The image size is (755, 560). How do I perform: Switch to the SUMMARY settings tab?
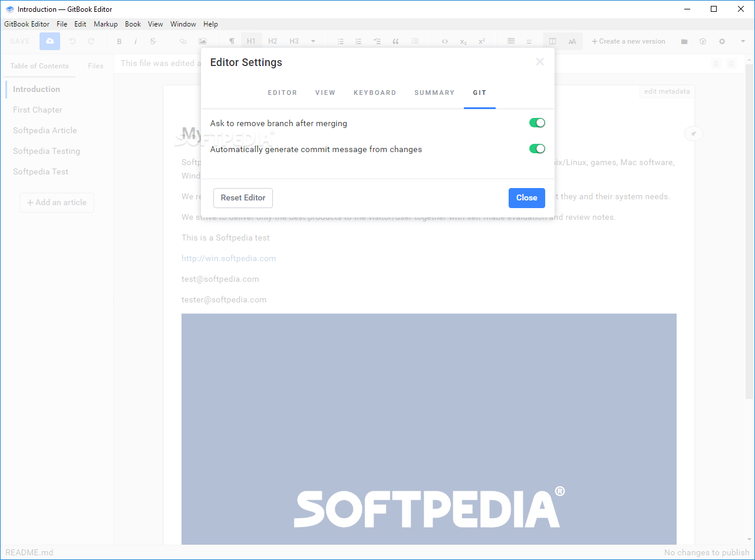point(434,93)
